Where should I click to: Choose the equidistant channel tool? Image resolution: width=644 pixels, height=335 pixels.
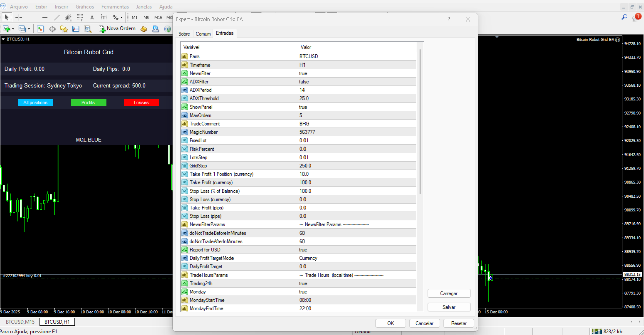point(68,17)
